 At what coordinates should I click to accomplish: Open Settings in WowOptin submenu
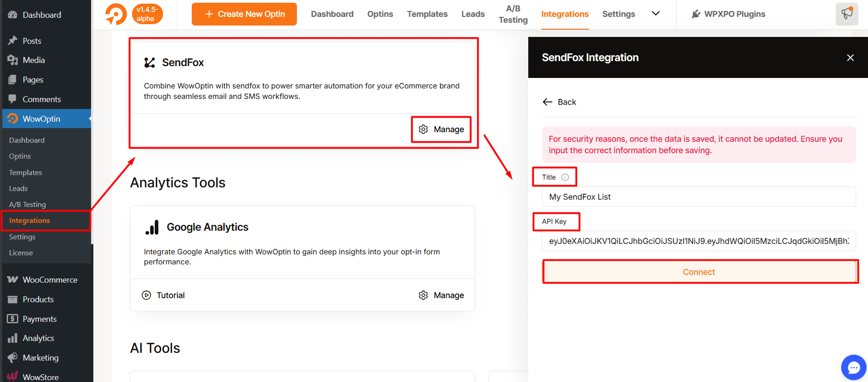22,237
